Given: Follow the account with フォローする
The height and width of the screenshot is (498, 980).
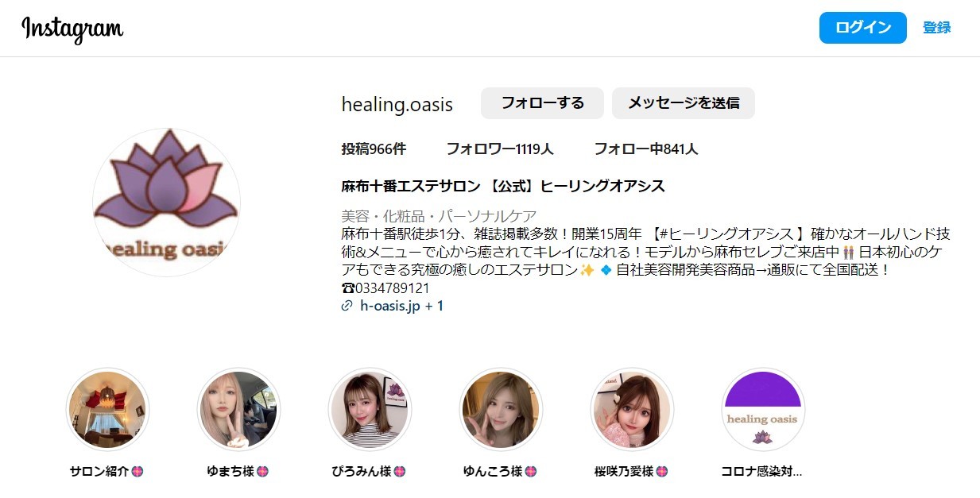Looking at the screenshot, I should 542,103.
